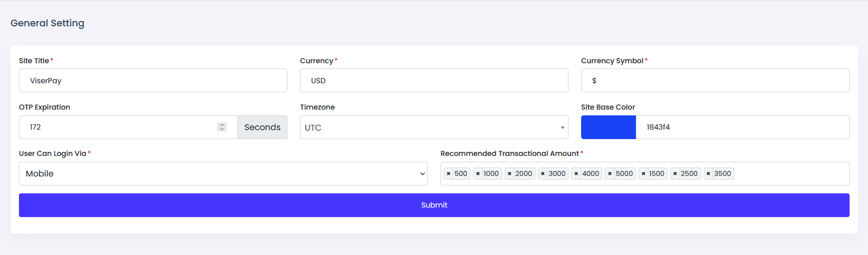
Task: Remove the 3500 amount tag
Action: [709, 174]
